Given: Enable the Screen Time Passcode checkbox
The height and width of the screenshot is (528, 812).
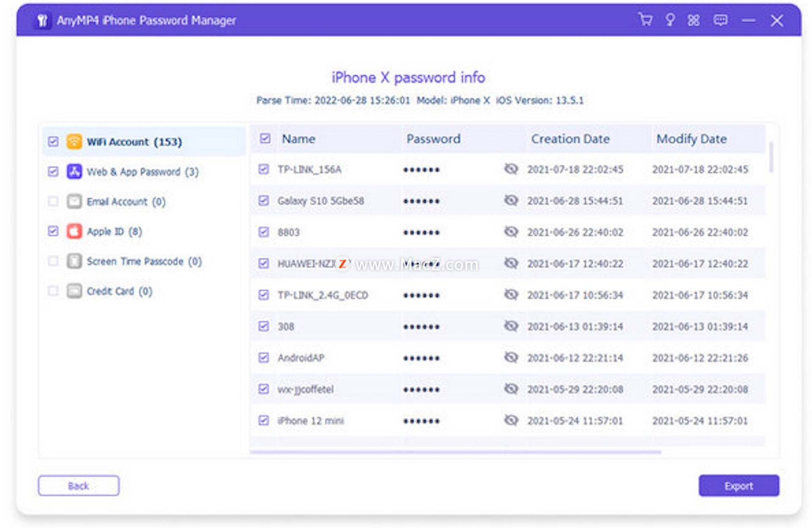Looking at the screenshot, I should (53, 261).
